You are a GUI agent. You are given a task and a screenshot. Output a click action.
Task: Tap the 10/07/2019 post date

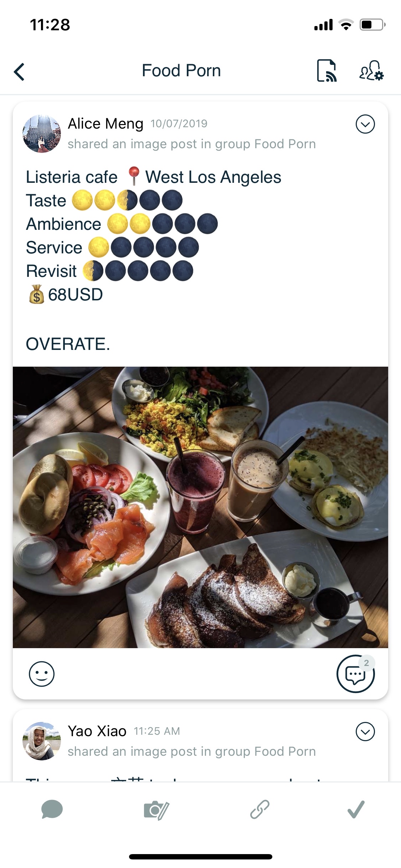[179, 124]
